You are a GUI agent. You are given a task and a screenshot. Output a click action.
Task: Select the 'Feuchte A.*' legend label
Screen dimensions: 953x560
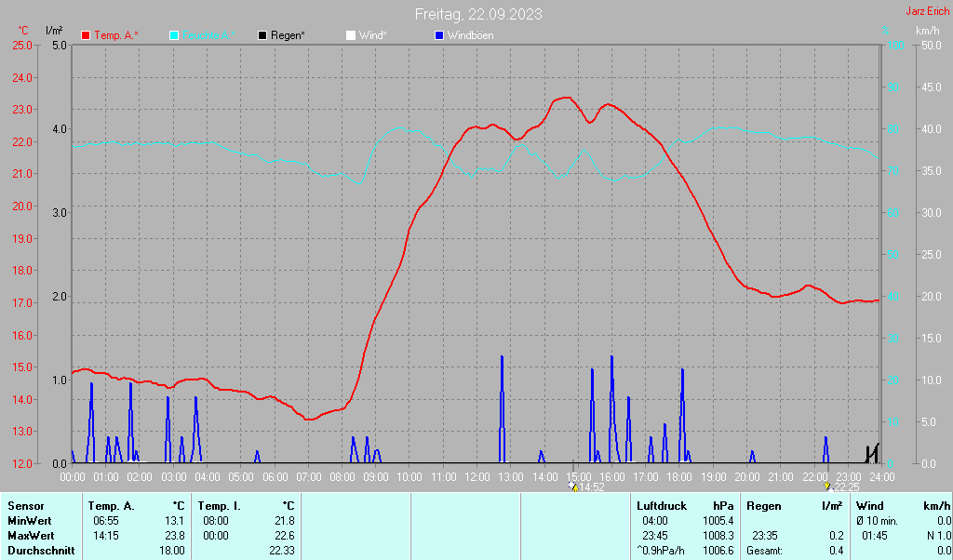[x=208, y=36]
